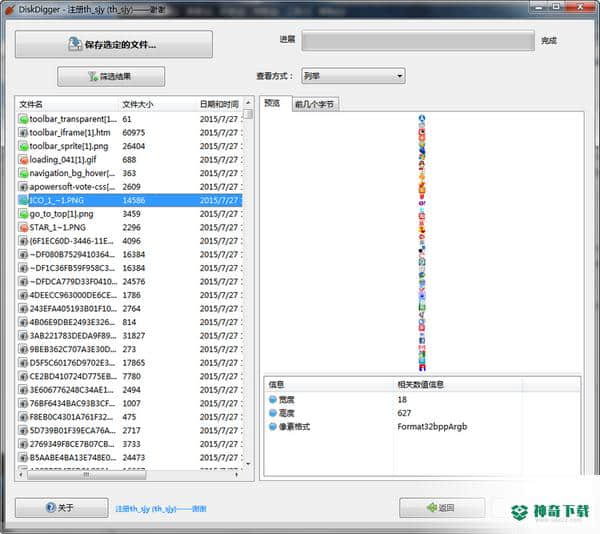Viewport: 600px width, 534px height.
Task: Click the pixel format property row
Action: (422, 427)
